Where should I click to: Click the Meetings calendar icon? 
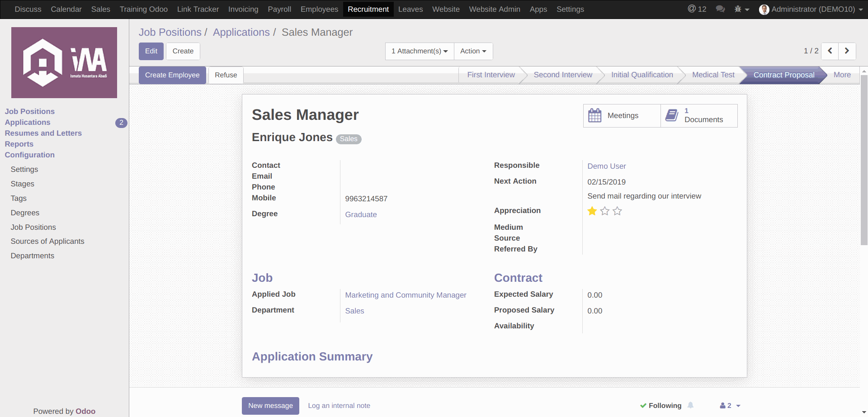(594, 116)
